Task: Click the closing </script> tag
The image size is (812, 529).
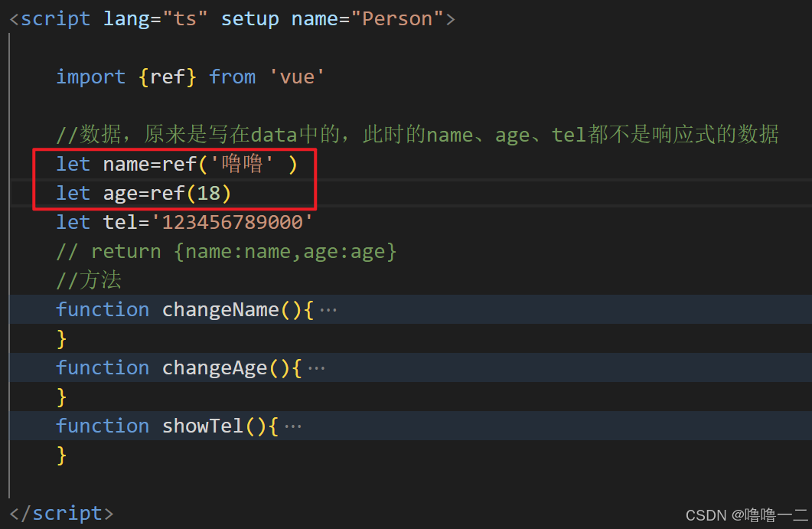Action: pyautogui.click(x=61, y=512)
